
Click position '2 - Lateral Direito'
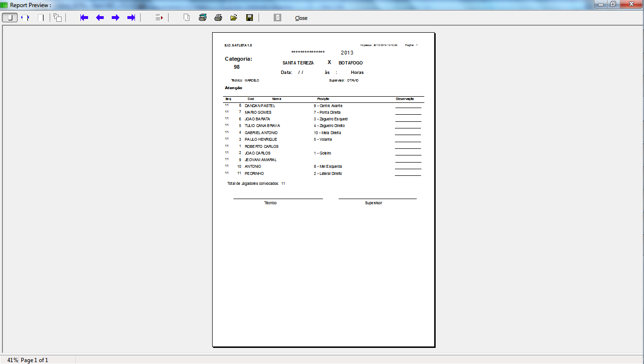(x=328, y=173)
